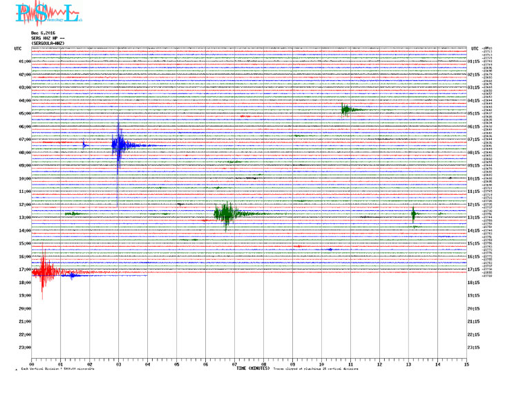The height and width of the screenshot is (396, 532).
Task: Click the green event on the 04:15 trace
Action: (347, 109)
